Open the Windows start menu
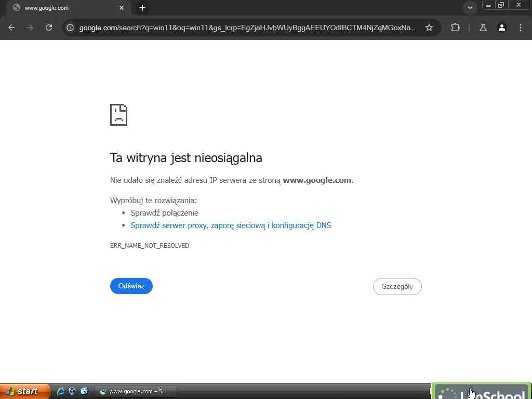Screen dimensions: 532x399 [25, 391]
